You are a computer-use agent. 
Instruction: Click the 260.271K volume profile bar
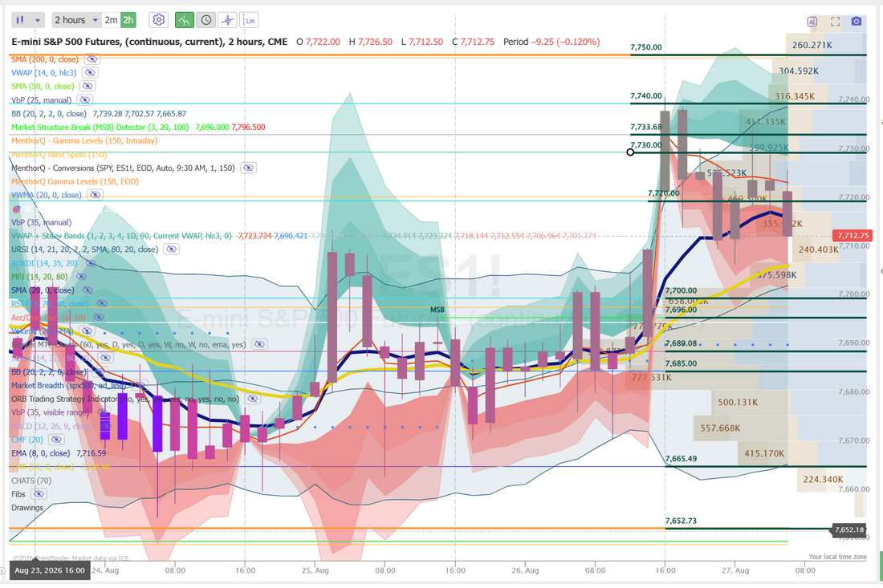pyautogui.click(x=812, y=45)
